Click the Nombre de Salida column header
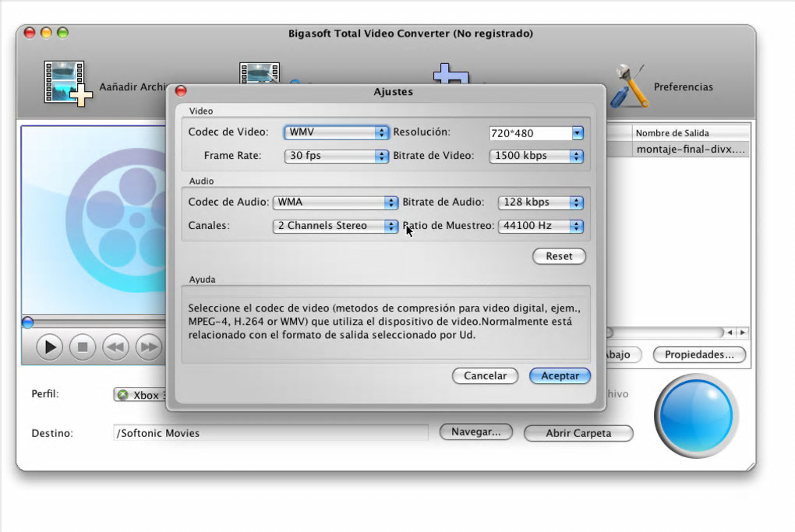 point(691,132)
